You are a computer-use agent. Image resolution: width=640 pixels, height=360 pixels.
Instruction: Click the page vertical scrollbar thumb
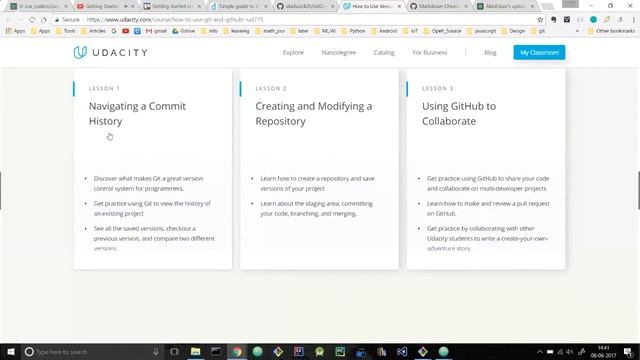pos(638,190)
